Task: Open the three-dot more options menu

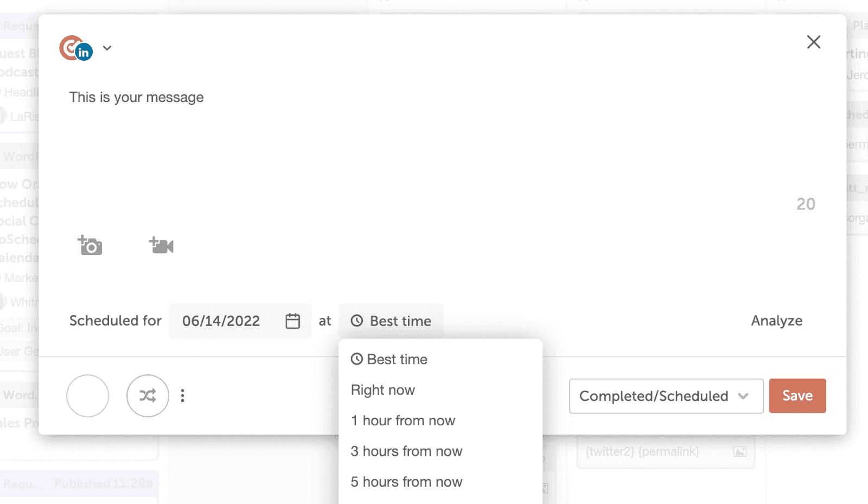Action: (x=183, y=396)
